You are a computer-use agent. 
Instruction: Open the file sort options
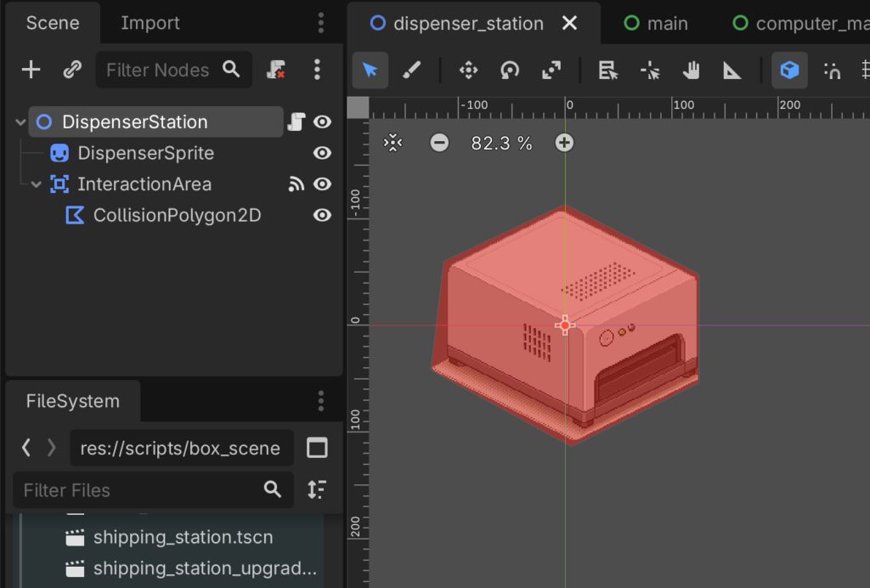point(317,489)
